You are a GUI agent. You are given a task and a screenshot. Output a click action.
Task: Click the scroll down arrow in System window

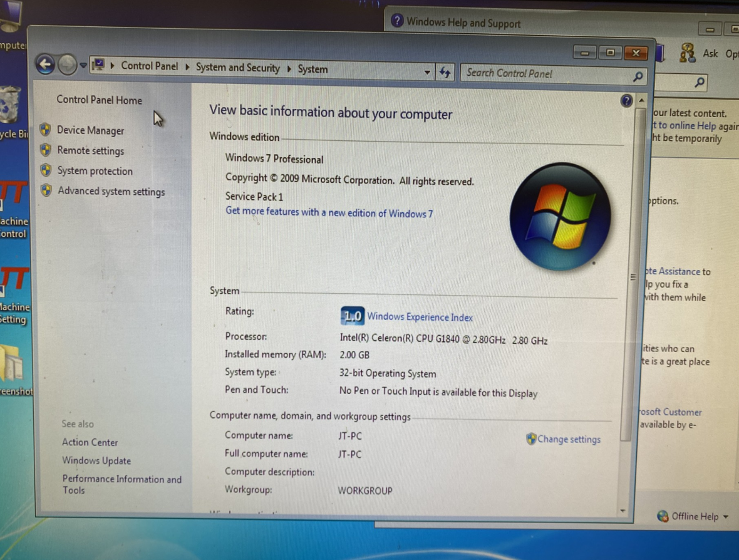[x=623, y=511]
